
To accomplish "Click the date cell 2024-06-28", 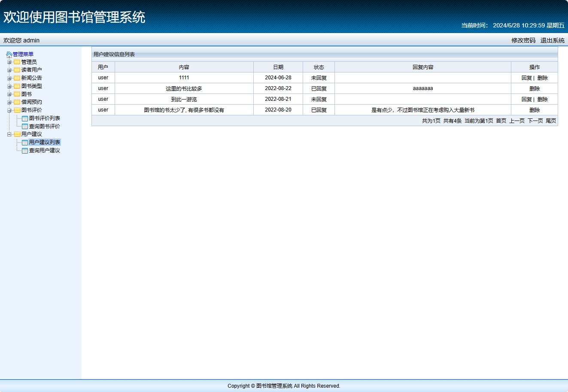I will click(x=278, y=78).
